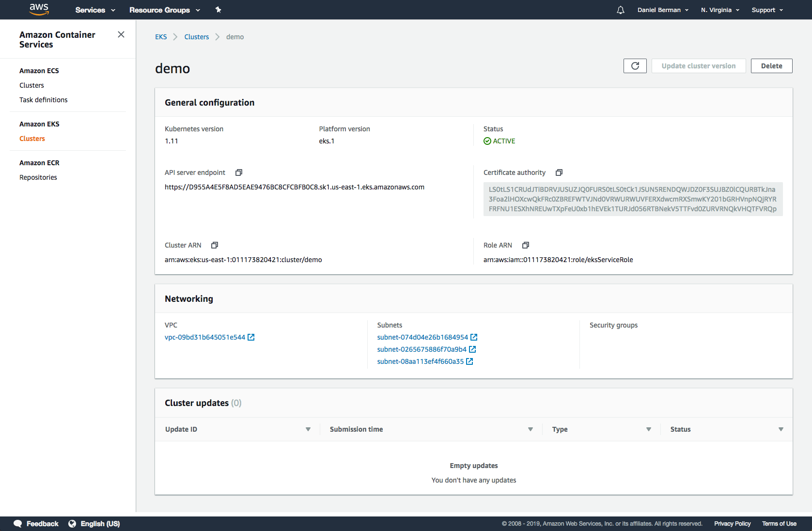The width and height of the screenshot is (812, 531).
Task: Refresh the demo cluster details
Action: pos(635,66)
